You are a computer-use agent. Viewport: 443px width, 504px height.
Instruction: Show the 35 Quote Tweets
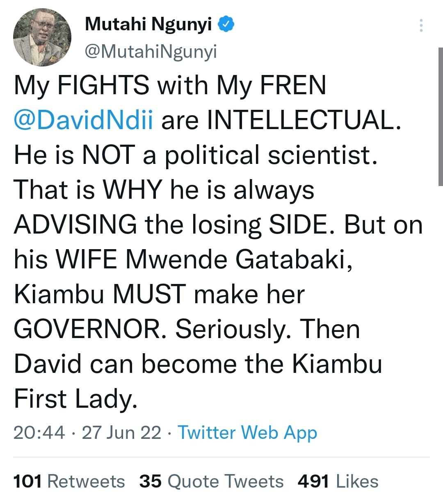click(211, 481)
